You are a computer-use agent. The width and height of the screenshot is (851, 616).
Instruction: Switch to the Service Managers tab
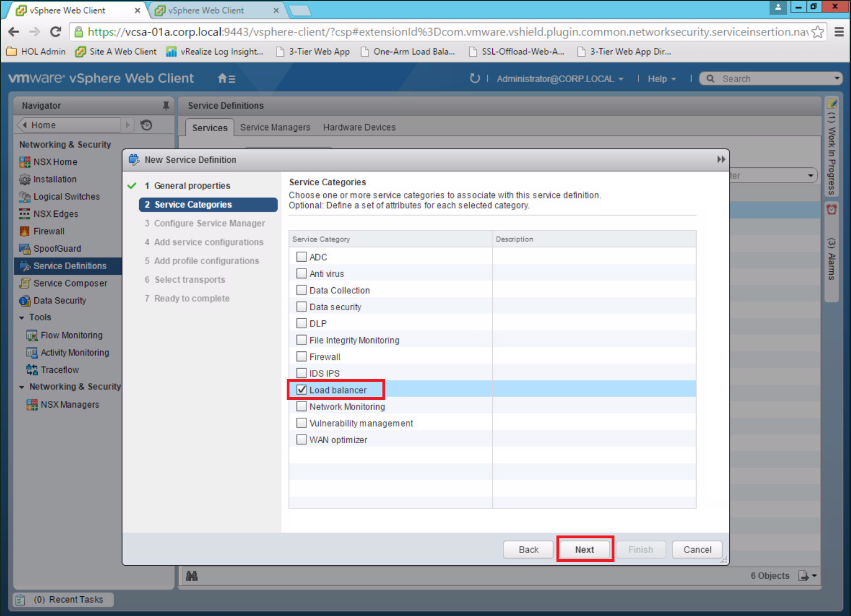coord(275,127)
